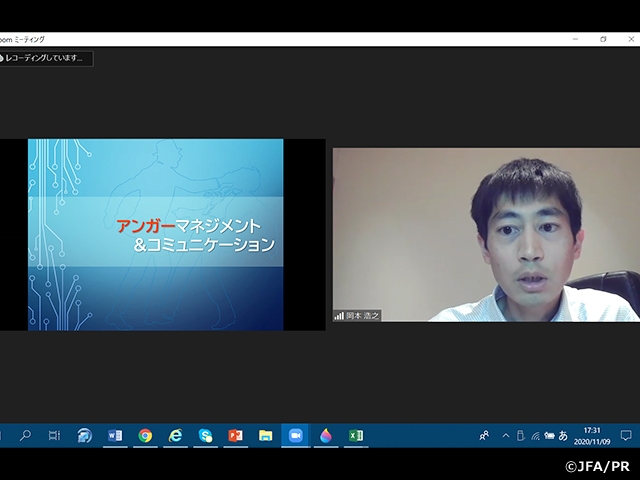Open Skype from the taskbar
Viewport: 640px width, 480px height.
(x=205, y=435)
